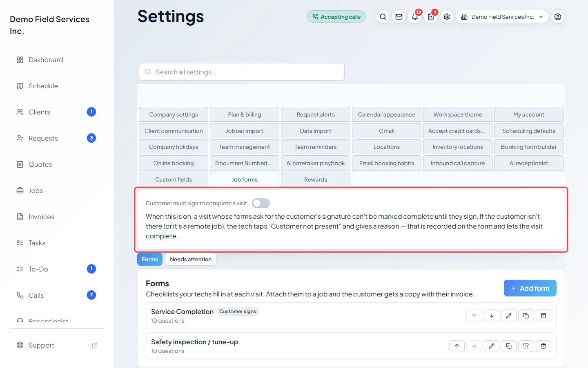Archive the Safety inspection / tune-up form
The width and height of the screenshot is (588, 368).
click(x=526, y=346)
